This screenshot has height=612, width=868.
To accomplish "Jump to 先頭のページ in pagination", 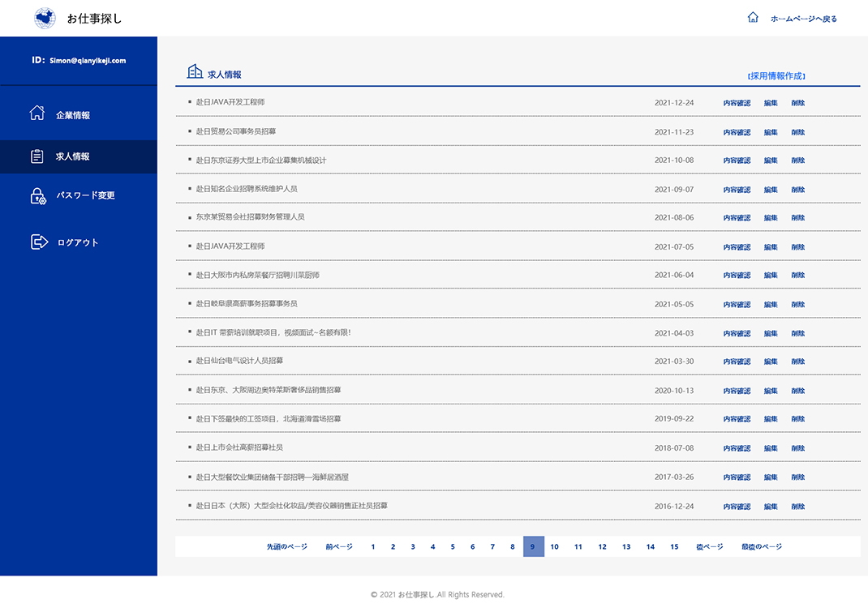I will 287,547.
